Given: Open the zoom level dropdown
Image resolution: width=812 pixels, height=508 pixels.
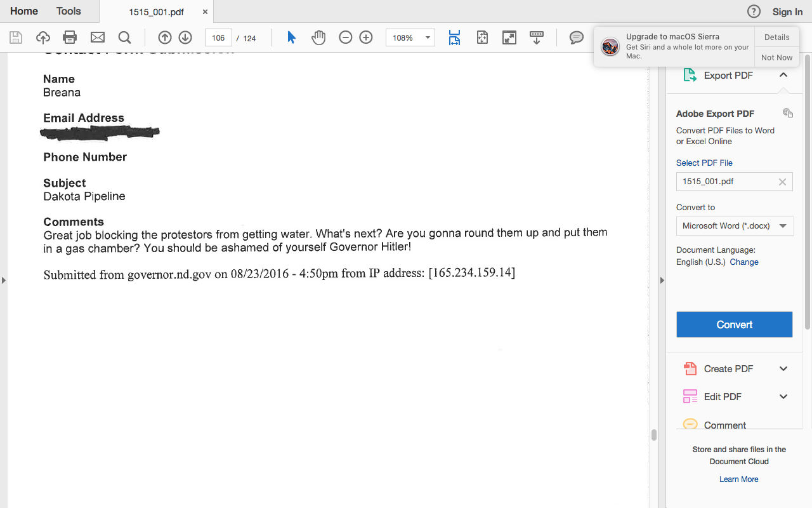Looking at the screenshot, I should tap(428, 37).
